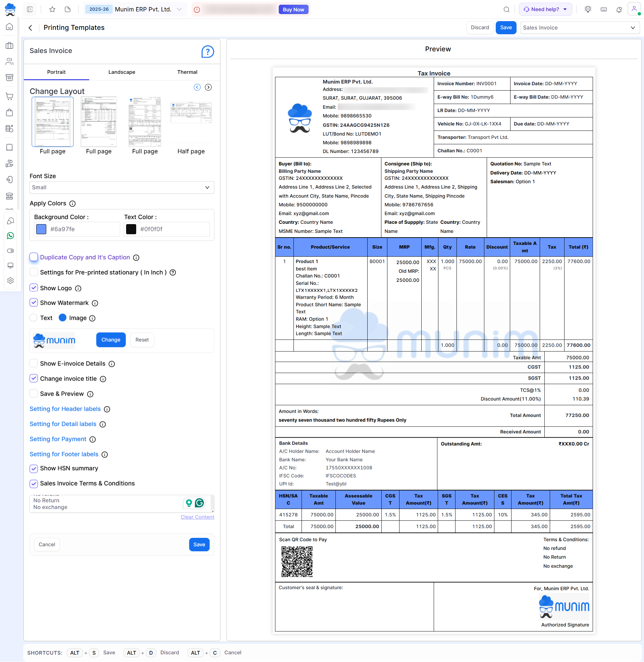Uncheck Show Watermark option
644x662 pixels.
[x=34, y=303]
